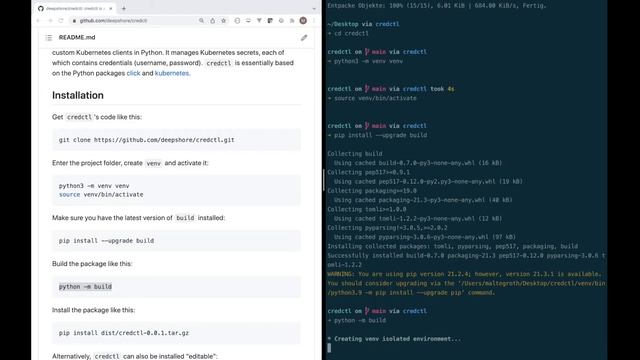Open the kubernetes package link
This screenshot has width=640, height=360.
(172, 73)
